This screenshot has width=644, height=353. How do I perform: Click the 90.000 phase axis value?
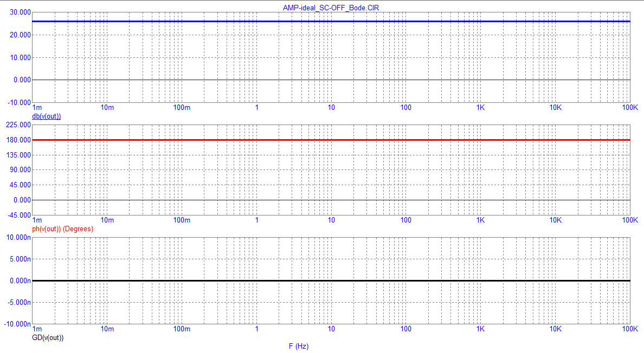pos(21,170)
